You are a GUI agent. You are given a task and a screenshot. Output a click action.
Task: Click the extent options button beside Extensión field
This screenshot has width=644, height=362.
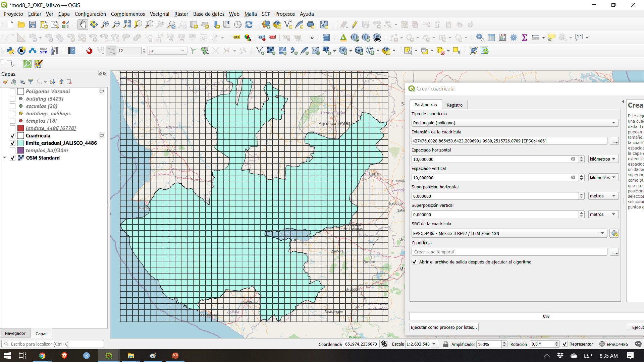[614, 141]
